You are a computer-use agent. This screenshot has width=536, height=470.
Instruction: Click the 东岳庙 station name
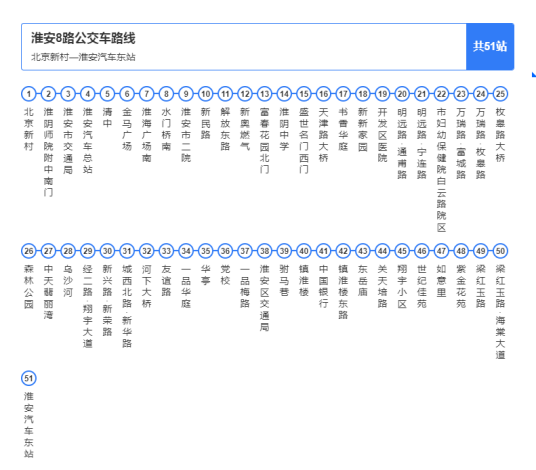coord(363,281)
